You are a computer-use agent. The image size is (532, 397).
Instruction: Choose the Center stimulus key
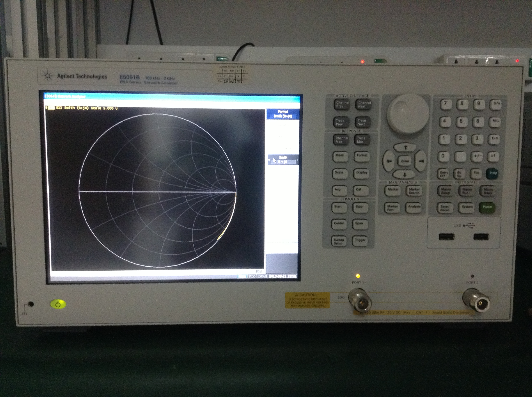(339, 224)
